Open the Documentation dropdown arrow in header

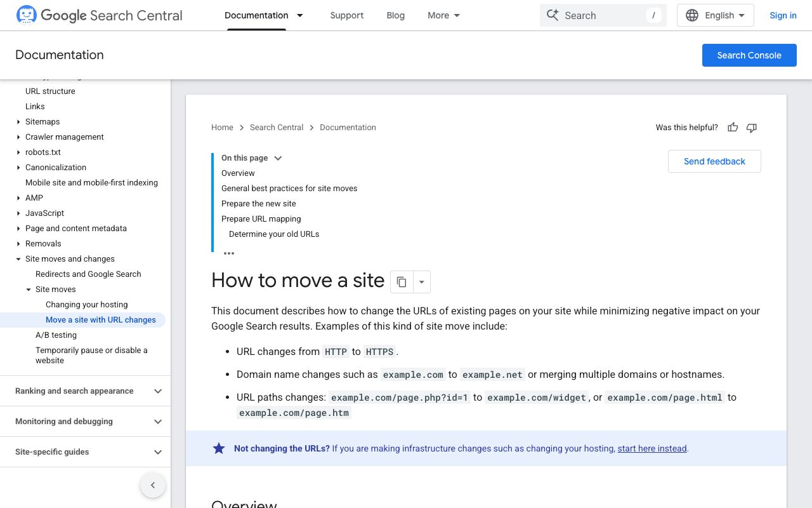pyautogui.click(x=300, y=15)
